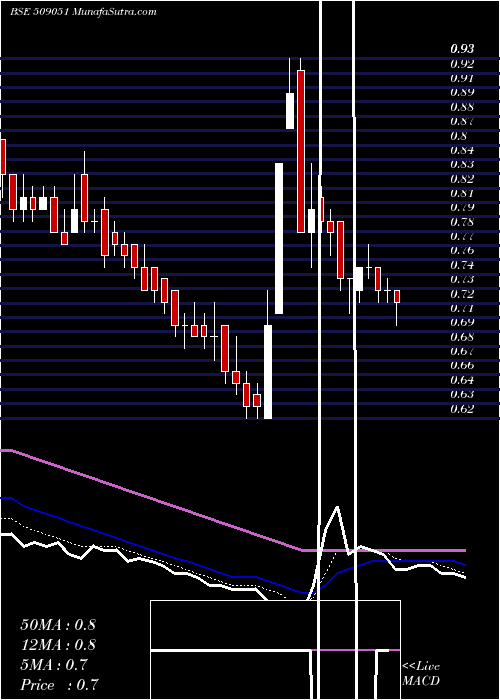Click the 0.64 price axis label
This screenshot has width=500, height=700.
pyautogui.click(x=462, y=380)
